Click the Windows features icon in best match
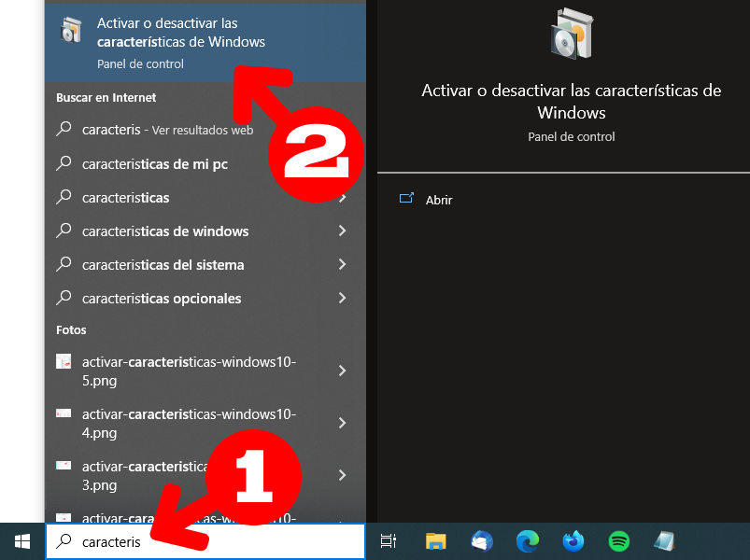 pyautogui.click(x=71, y=30)
